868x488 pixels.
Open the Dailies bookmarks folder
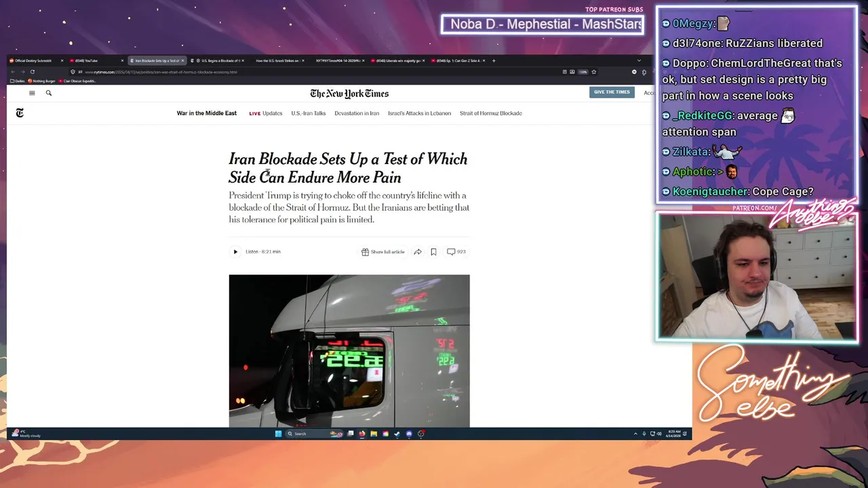(18, 81)
